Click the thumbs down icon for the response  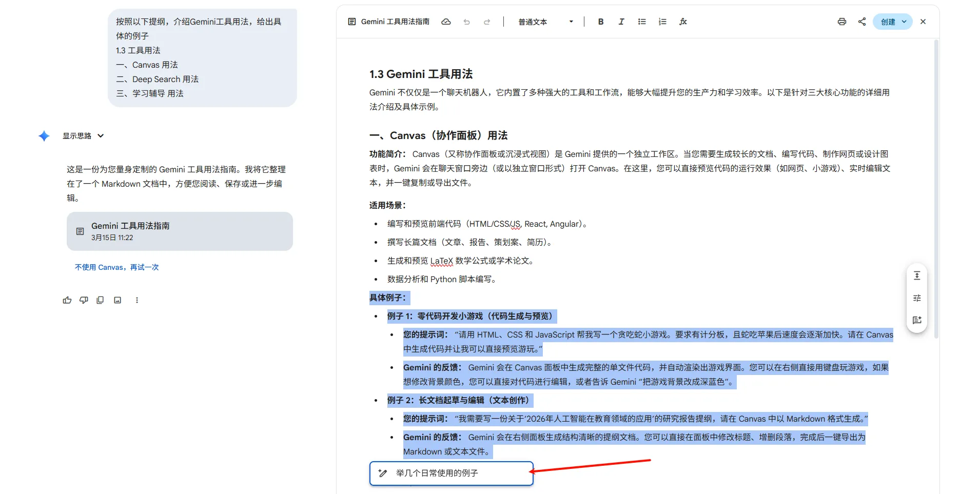tap(84, 300)
